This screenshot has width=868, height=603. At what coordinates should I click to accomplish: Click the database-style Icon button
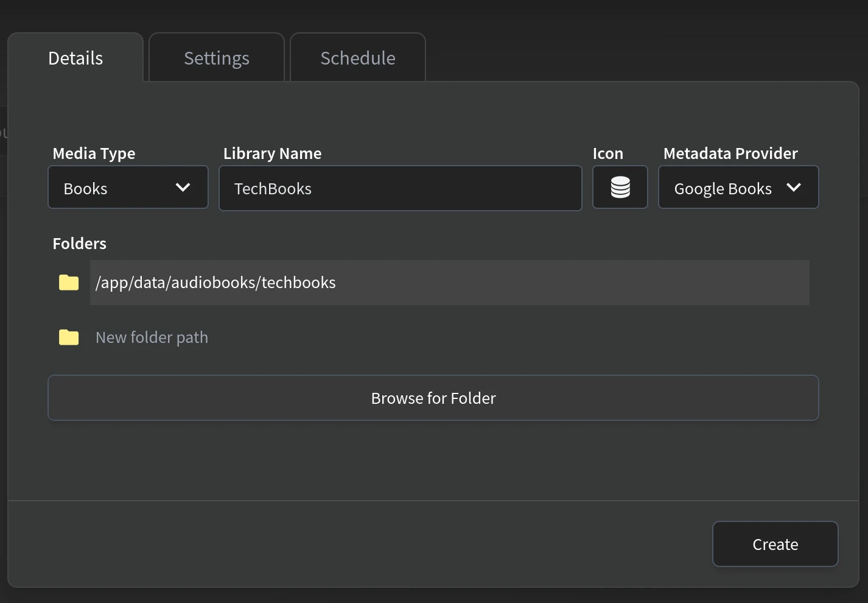tap(620, 187)
